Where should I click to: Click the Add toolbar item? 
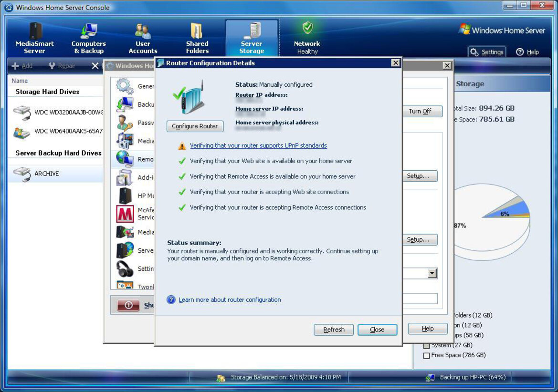22,66
